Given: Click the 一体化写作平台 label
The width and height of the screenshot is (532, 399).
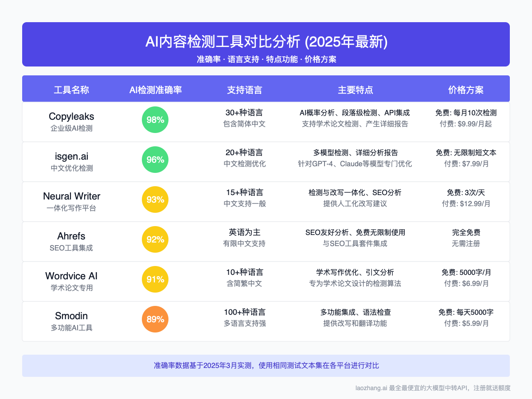Looking at the screenshot, I should tap(71, 208).
